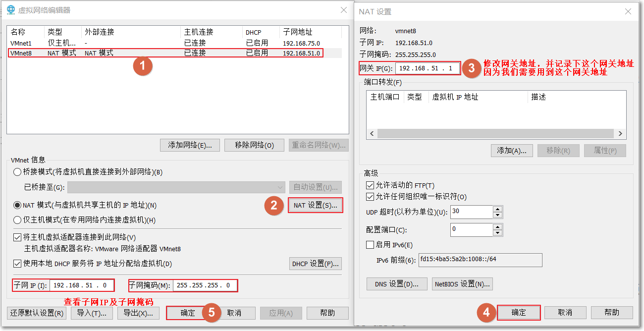Select the 仅主机模式 radio button
644x331 pixels.
[x=18, y=220]
